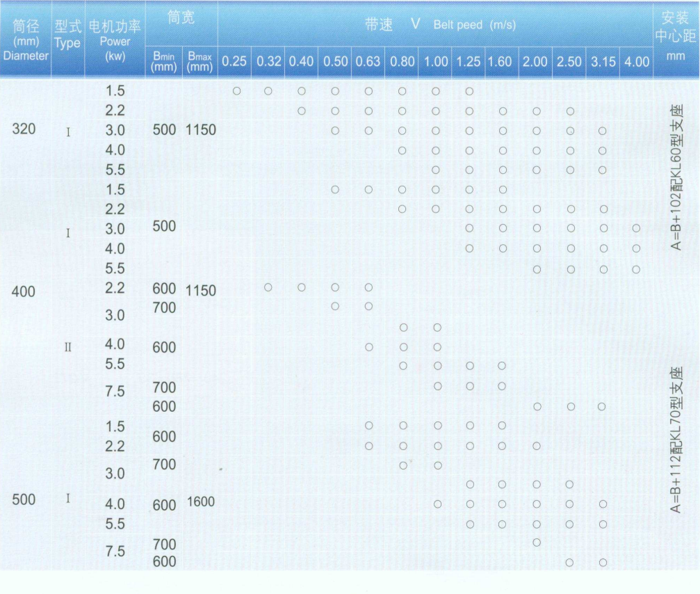
Task: Click the topmost circle in the 1.60 speed column
Action: 502,111
